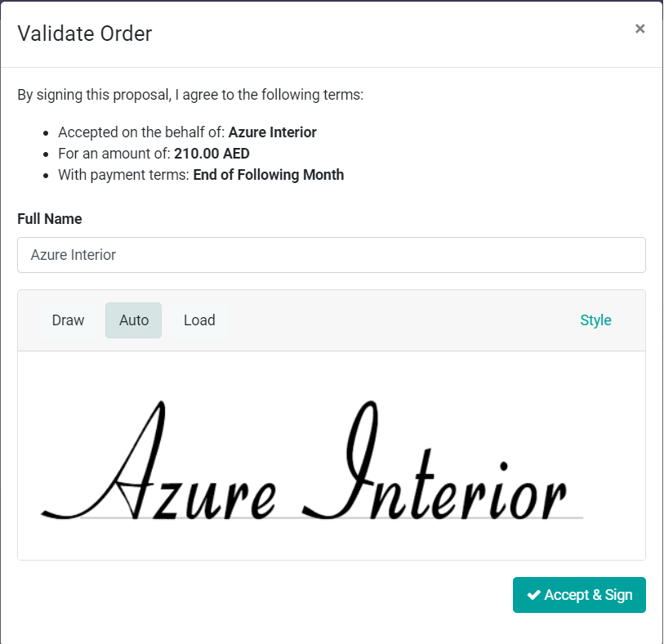Viewport: 664px width, 644px height.
Task: Close the Validate Order dialog
Action: pos(639,29)
